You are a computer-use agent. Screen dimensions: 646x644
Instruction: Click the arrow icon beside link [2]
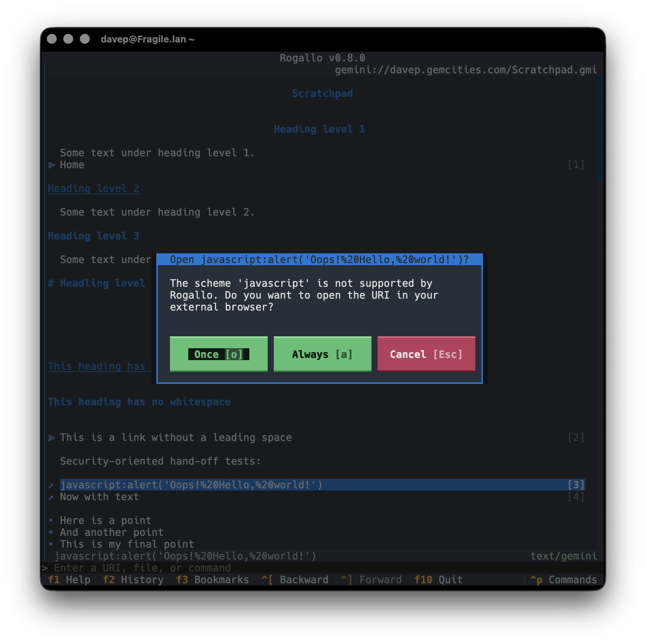(x=52, y=438)
